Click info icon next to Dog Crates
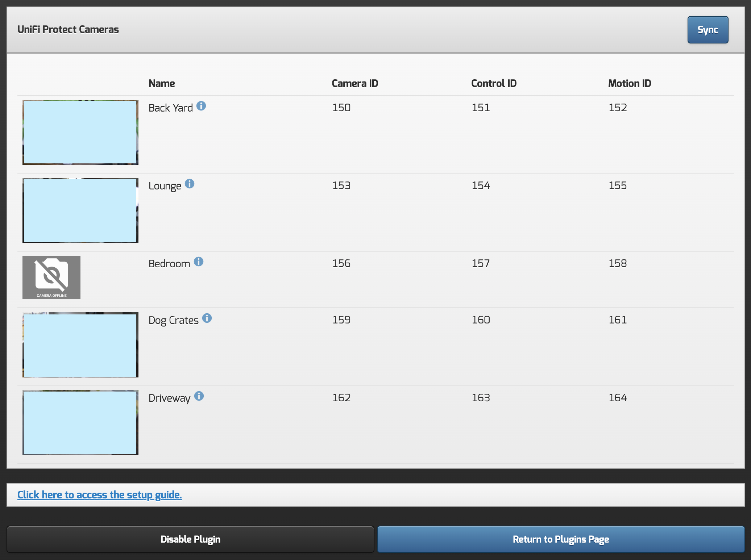751x560 pixels. click(207, 318)
